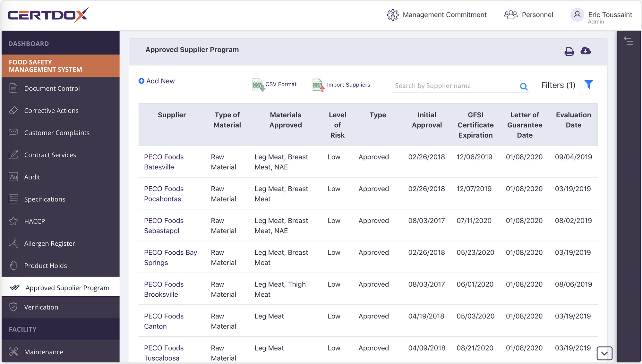
Task: Open the PECO Foods Pocahontas supplier
Action: (164, 194)
